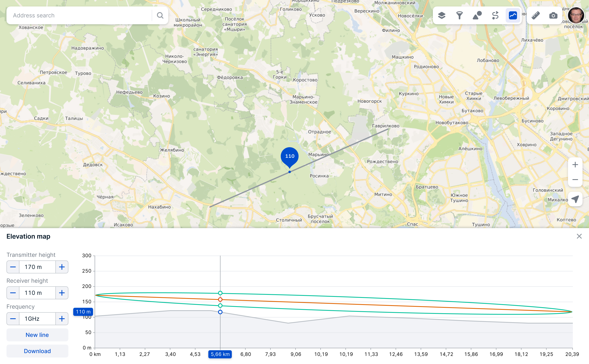Center map on my location
589x364 pixels.
(575, 199)
